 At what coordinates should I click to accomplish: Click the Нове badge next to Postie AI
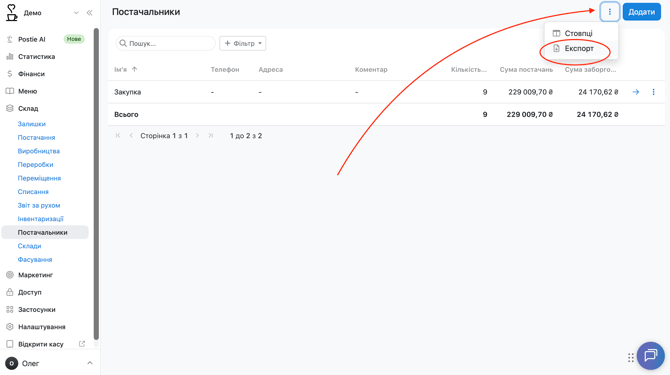[74, 39]
